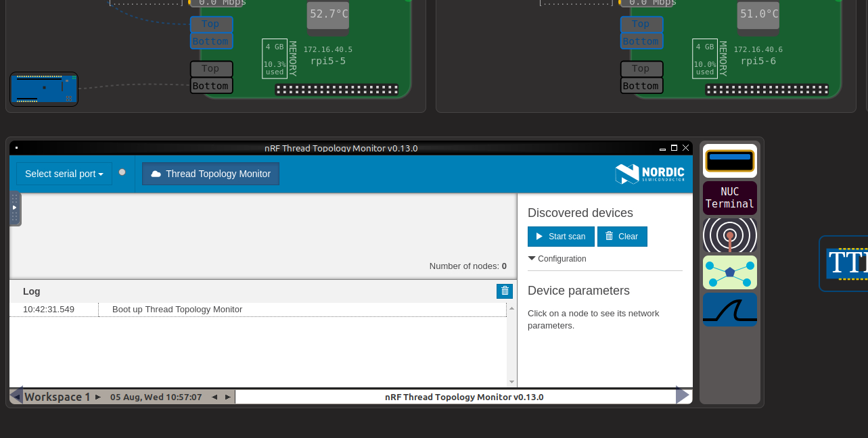
Task: Launch the network topology graph icon
Action: 729,272
